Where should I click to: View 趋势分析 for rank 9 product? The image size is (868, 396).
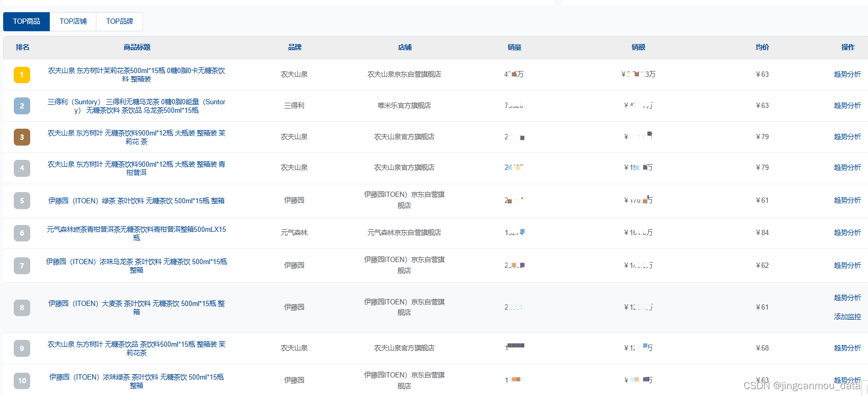tap(847, 348)
